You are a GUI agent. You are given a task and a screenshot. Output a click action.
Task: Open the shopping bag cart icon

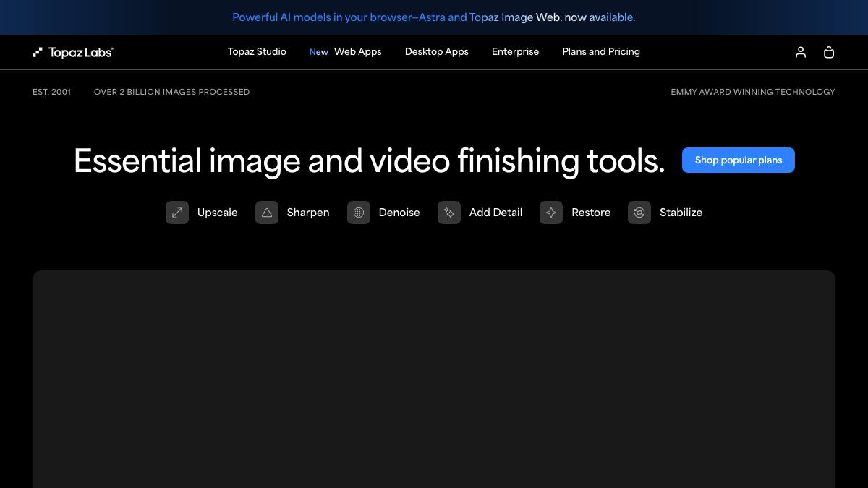(829, 52)
